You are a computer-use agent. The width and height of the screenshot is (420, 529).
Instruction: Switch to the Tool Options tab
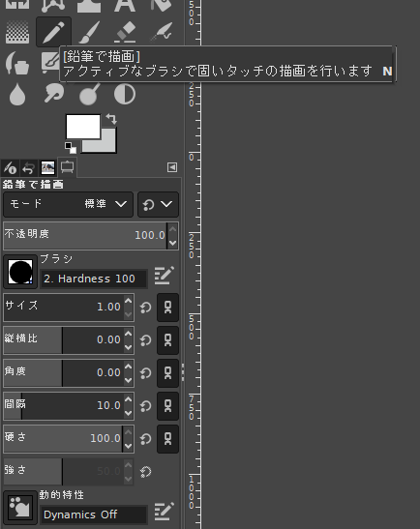click(x=68, y=166)
